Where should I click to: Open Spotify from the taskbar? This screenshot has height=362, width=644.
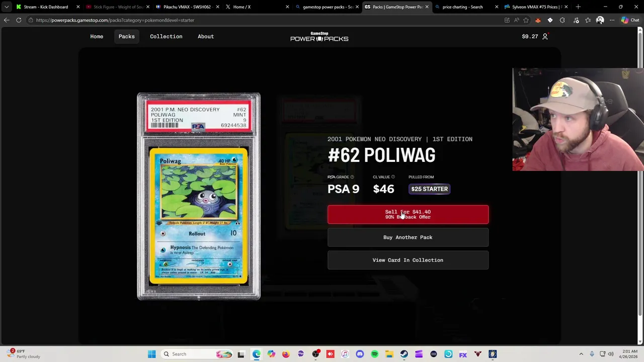pos(374,354)
